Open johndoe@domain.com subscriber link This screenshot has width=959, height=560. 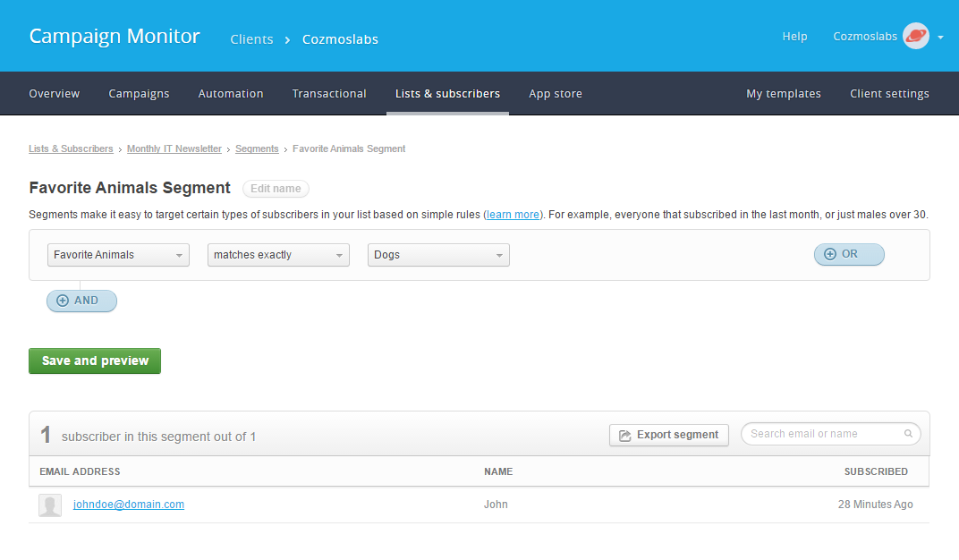coord(129,505)
